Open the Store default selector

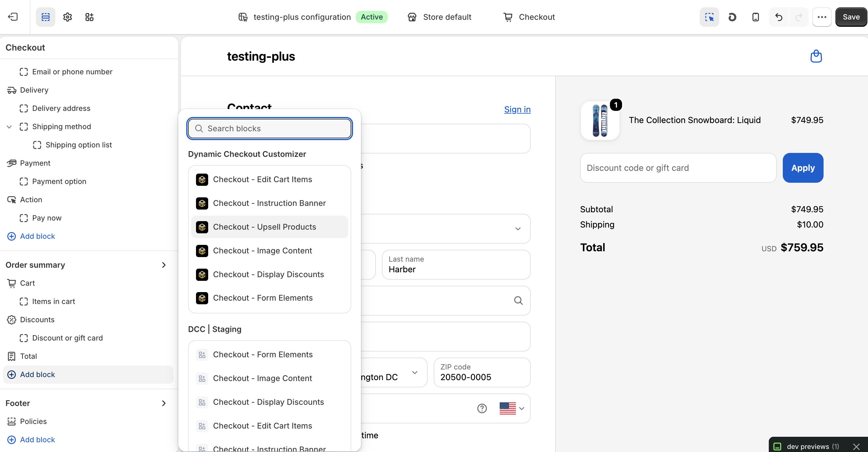coord(439,17)
